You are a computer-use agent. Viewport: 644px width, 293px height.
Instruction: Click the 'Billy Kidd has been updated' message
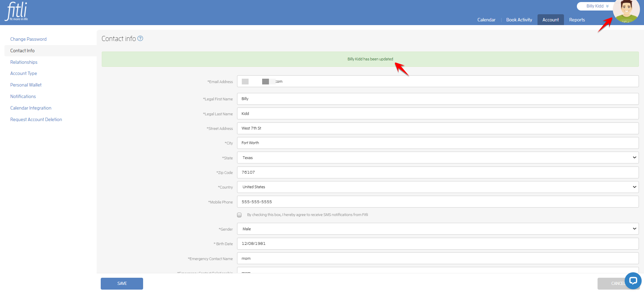pos(370,59)
